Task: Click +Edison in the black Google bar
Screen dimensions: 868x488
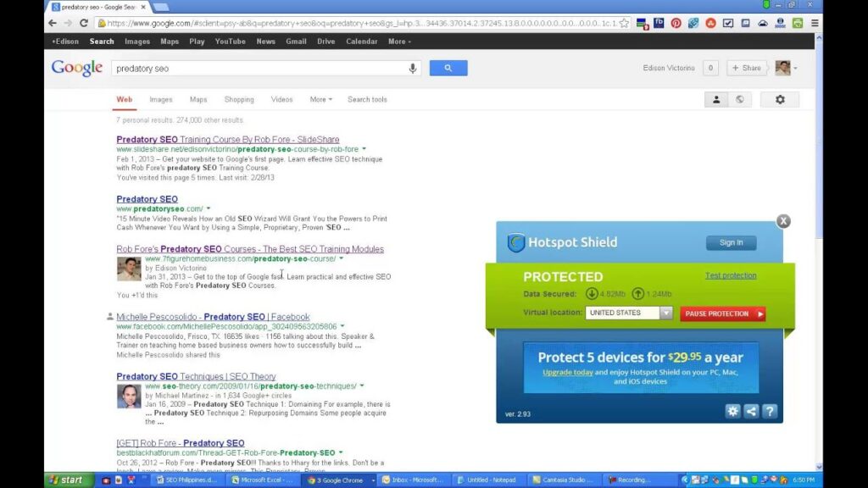Action: 65,42
